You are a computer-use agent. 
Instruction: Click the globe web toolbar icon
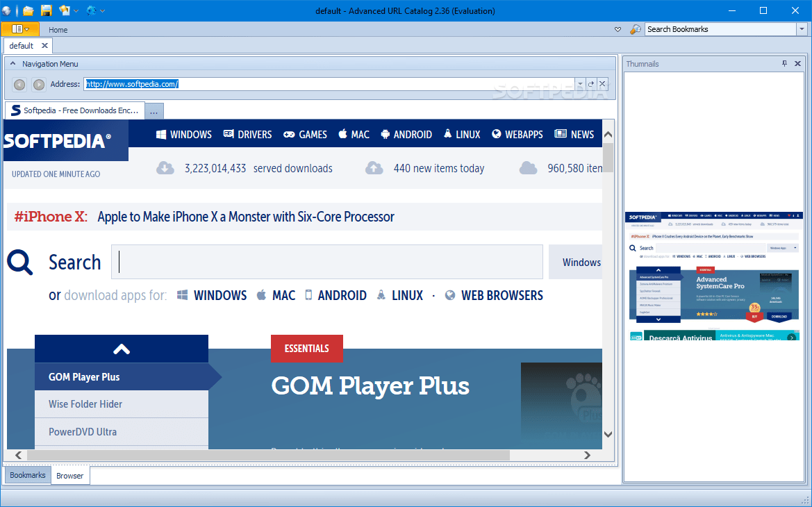click(x=90, y=10)
